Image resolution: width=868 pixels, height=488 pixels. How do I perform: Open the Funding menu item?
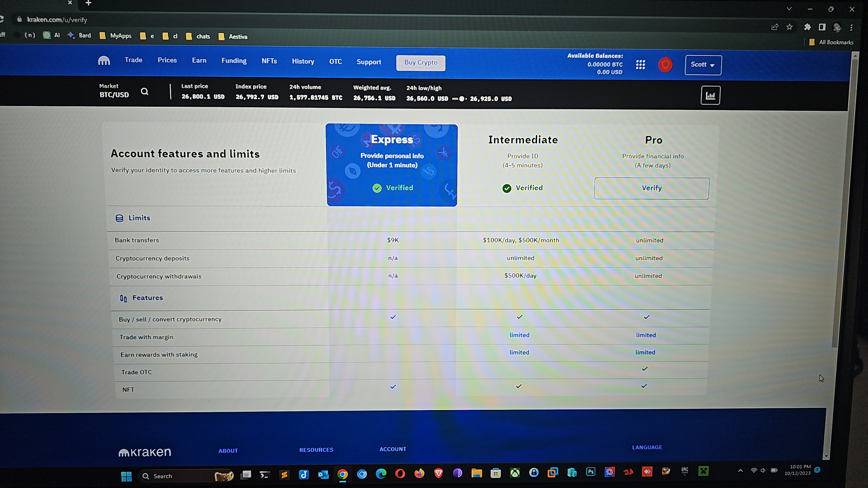234,61
